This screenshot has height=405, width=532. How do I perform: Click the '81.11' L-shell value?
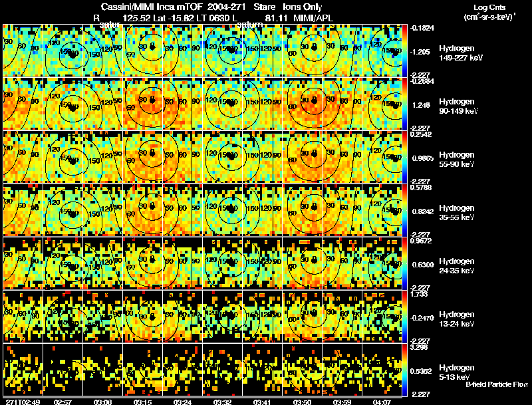(277, 18)
